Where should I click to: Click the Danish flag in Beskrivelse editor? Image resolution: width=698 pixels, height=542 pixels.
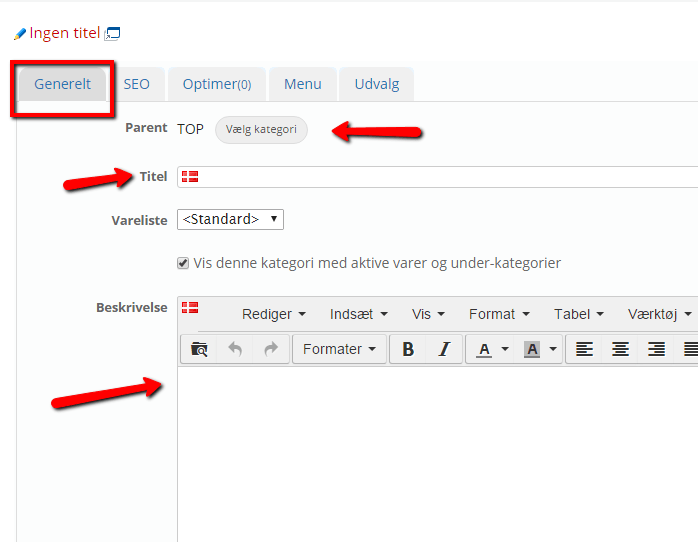click(x=190, y=307)
